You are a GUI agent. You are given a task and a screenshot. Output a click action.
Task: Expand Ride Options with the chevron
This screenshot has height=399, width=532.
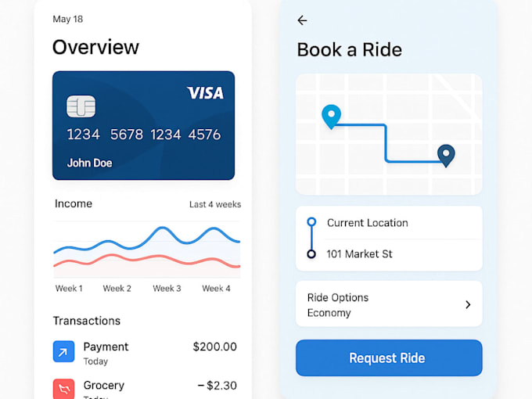[x=468, y=304]
